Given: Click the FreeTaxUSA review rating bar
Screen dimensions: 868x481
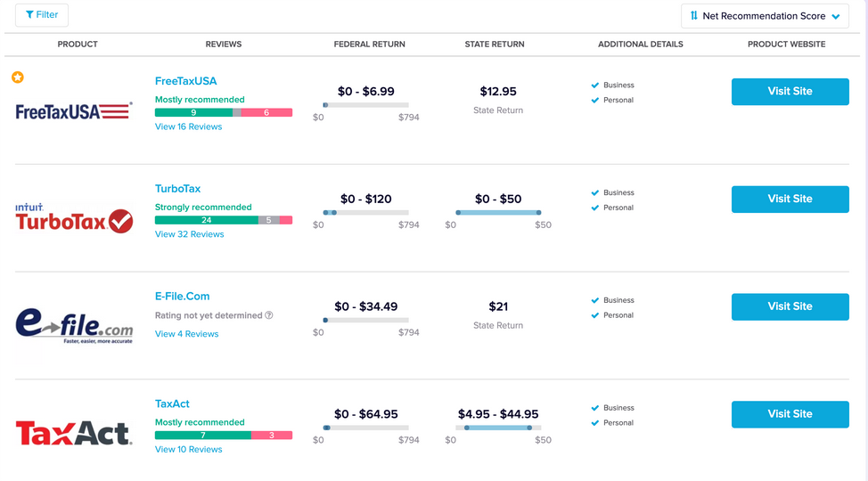Looking at the screenshot, I should point(224,112).
